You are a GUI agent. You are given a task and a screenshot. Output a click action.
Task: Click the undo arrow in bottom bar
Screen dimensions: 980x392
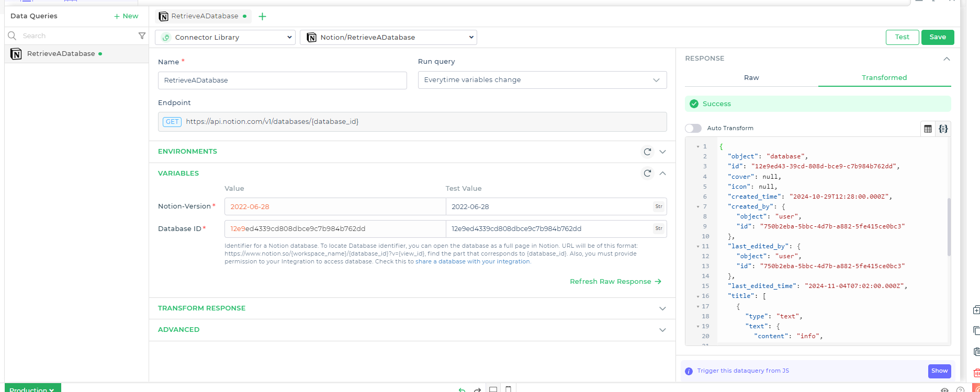[462, 389]
